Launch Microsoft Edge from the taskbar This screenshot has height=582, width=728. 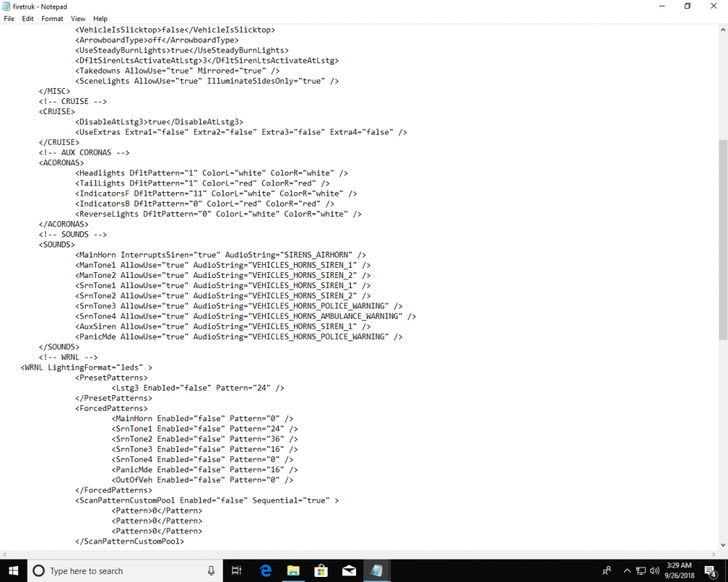[x=266, y=570]
